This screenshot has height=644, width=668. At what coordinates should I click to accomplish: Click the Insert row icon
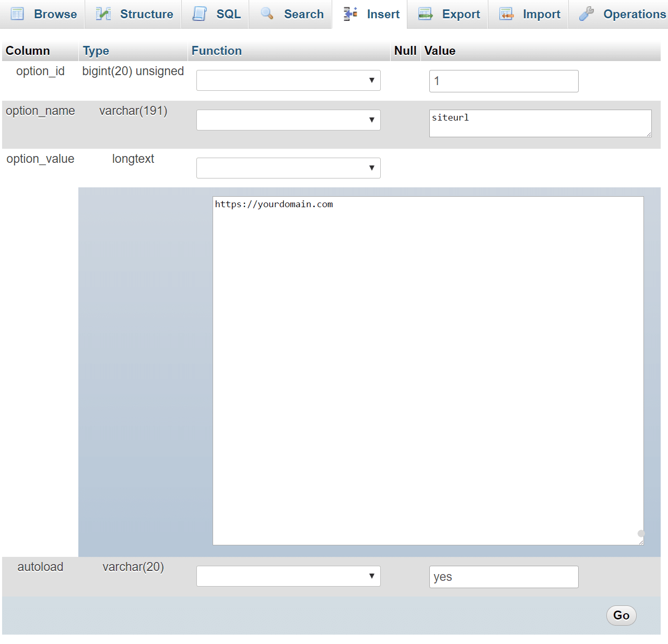click(350, 14)
